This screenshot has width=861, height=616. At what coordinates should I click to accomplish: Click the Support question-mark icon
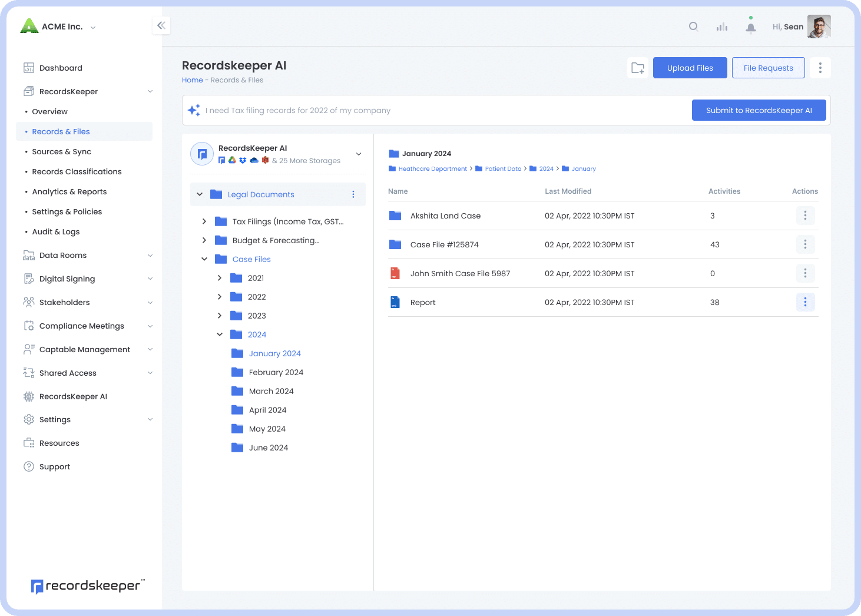pos(29,466)
